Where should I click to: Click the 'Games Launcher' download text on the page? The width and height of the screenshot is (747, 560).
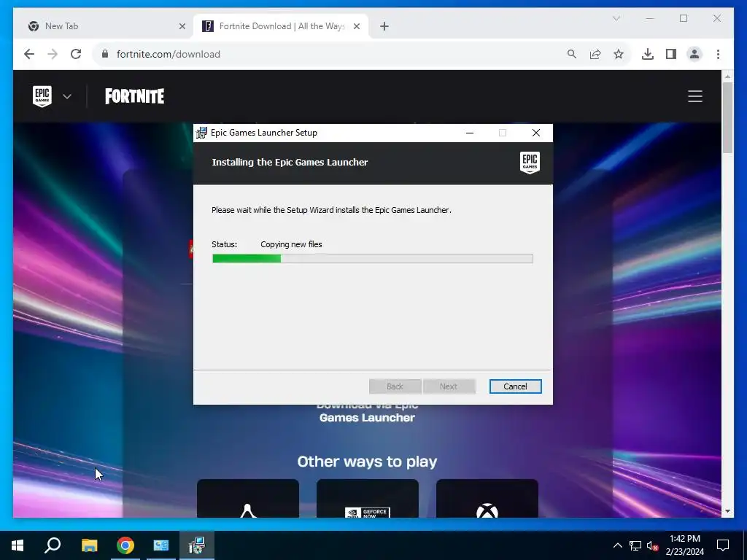point(367,418)
